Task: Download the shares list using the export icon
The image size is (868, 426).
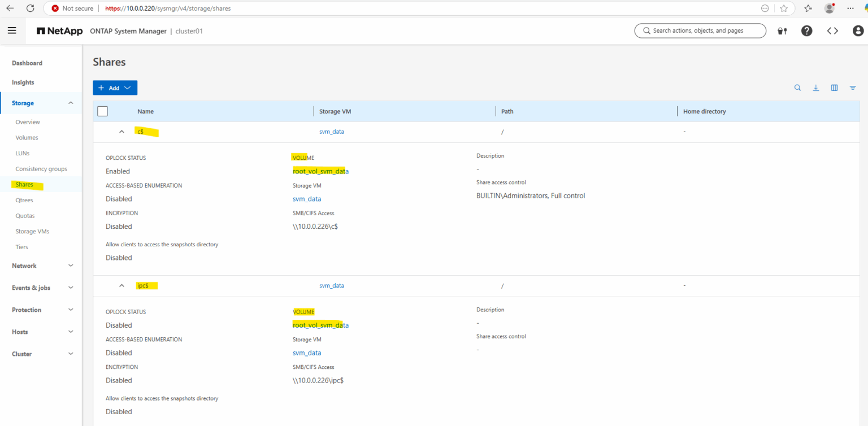Action: (816, 88)
